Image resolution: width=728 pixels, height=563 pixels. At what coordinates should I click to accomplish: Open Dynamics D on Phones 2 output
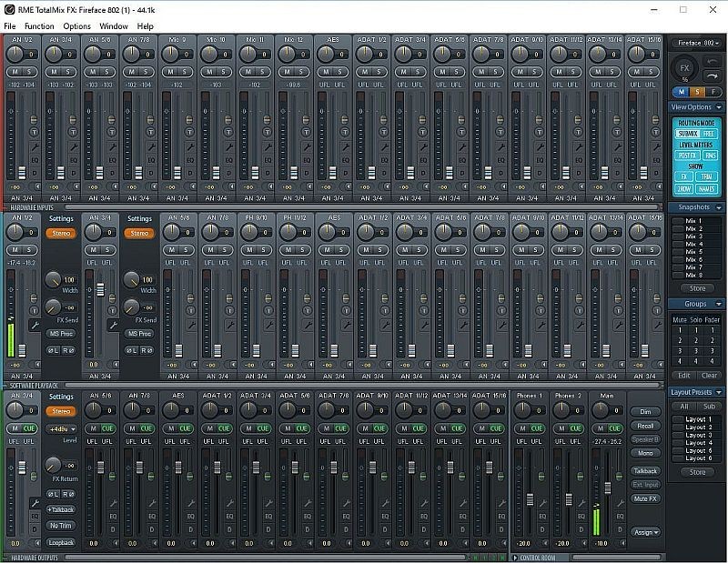581,529
